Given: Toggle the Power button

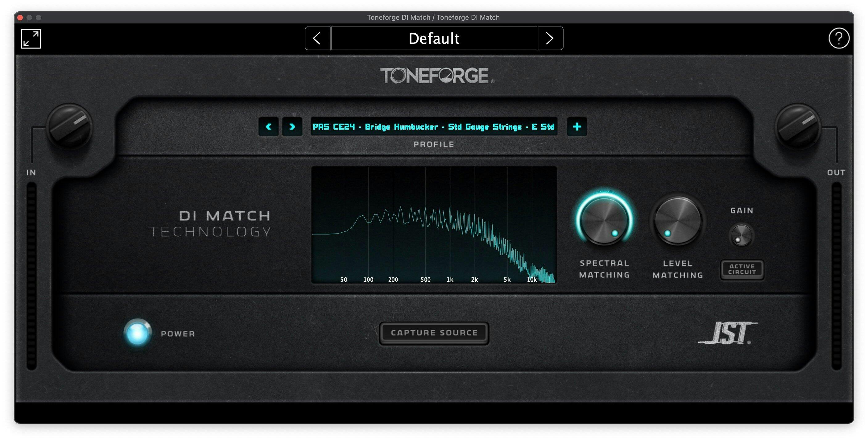Looking at the screenshot, I should tap(138, 333).
